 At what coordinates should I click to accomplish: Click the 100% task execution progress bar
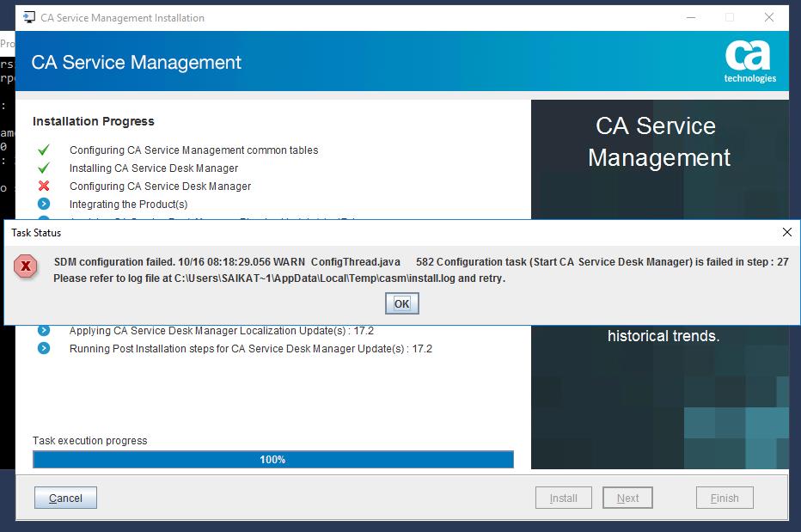tap(272, 459)
